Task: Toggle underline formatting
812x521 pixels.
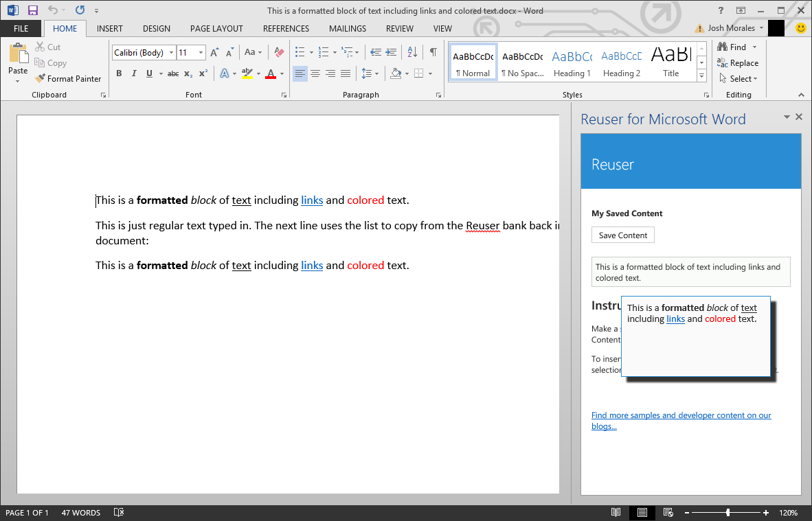Action: [x=149, y=73]
